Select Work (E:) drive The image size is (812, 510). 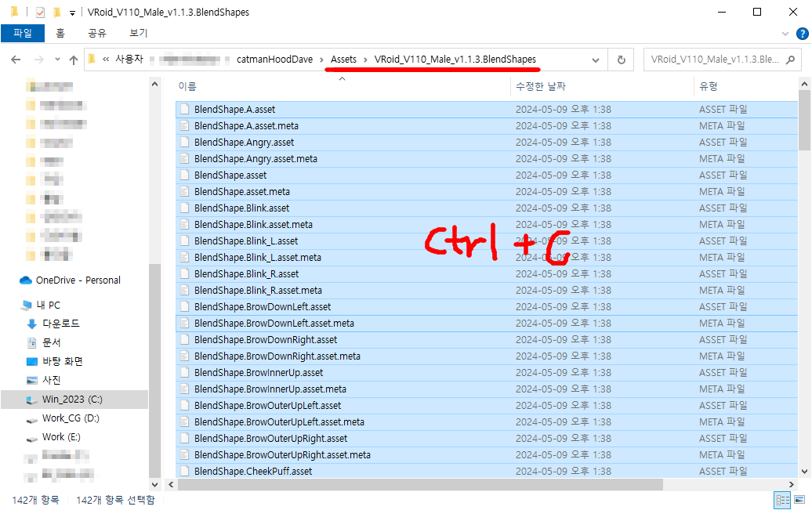point(61,437)
